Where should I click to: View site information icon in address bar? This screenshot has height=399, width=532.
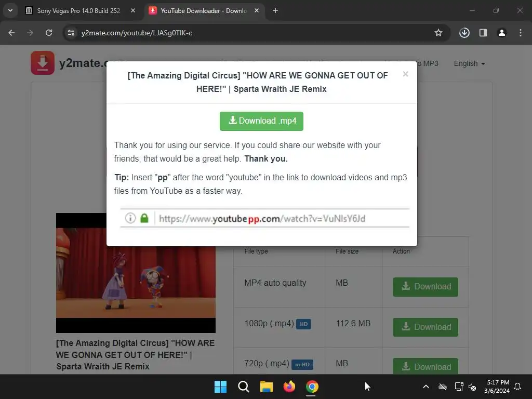[71, 33]
